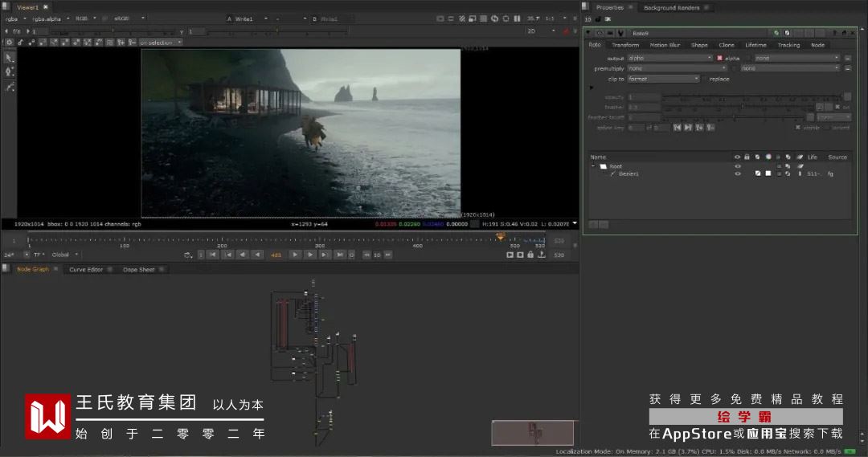Collapse the Roto9 properties panel arrow

[588, 33]
